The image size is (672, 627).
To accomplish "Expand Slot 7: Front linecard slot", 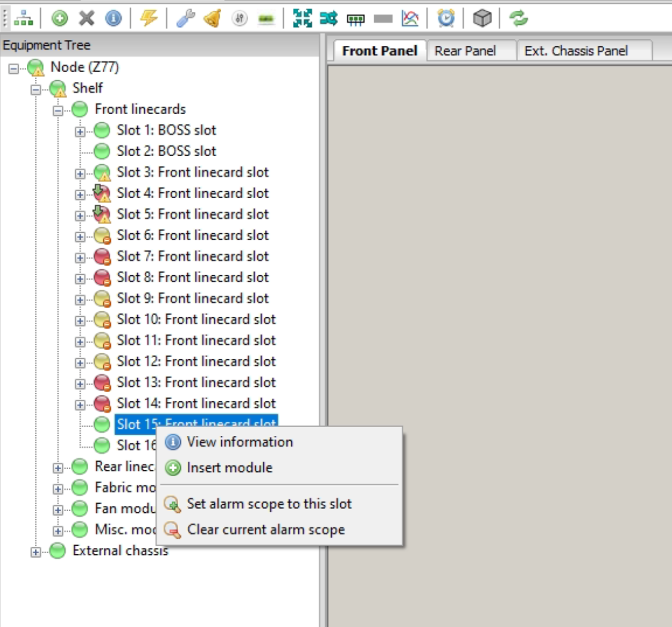I will coord(80,257).
